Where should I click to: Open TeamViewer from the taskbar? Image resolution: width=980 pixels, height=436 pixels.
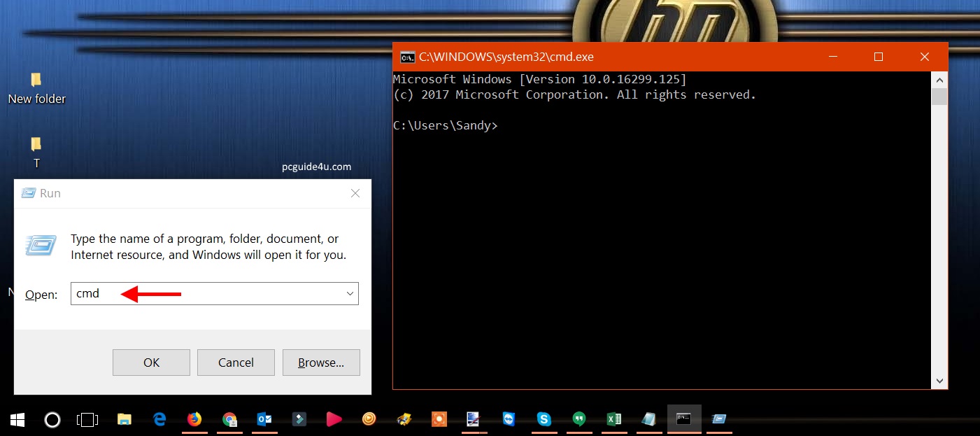tap(509, 419)
